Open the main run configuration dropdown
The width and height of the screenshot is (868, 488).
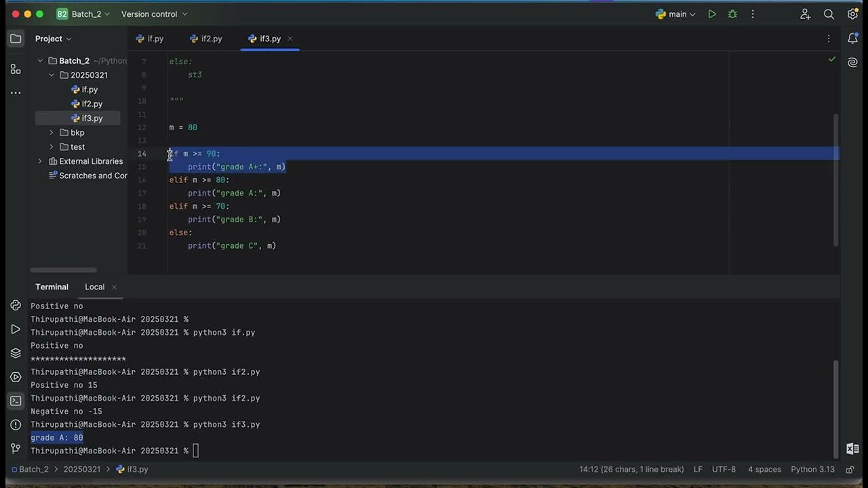(x=675, y=14)
